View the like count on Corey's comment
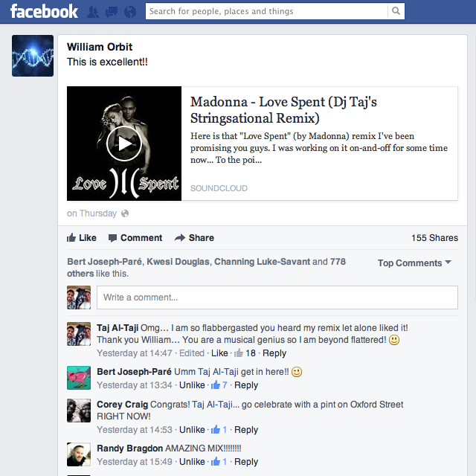Screen dimensions: 476x476 click(x=219, y=430)
